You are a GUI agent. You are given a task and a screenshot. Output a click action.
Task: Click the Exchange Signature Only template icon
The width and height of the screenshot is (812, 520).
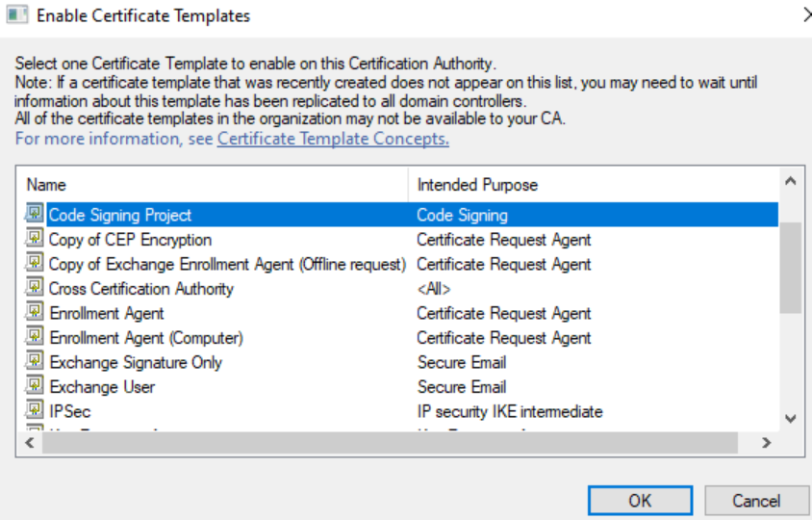[35, 362]
